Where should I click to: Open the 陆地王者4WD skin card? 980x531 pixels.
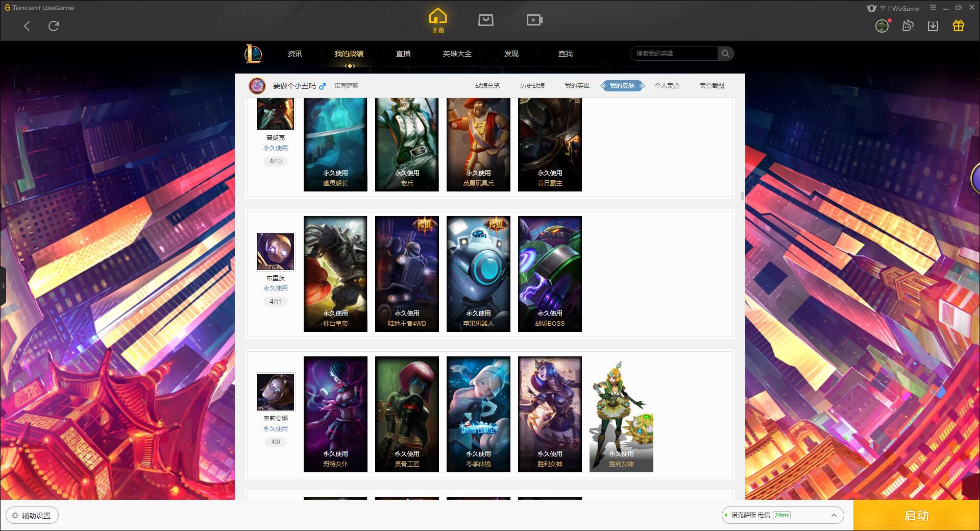[x=407, y=274]
